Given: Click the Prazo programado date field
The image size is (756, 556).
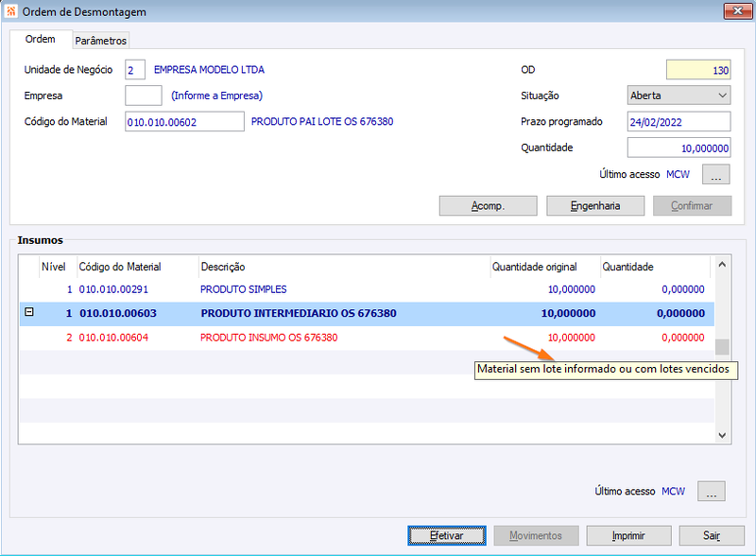Looking at the screenshot, I should tap(679, 122).
